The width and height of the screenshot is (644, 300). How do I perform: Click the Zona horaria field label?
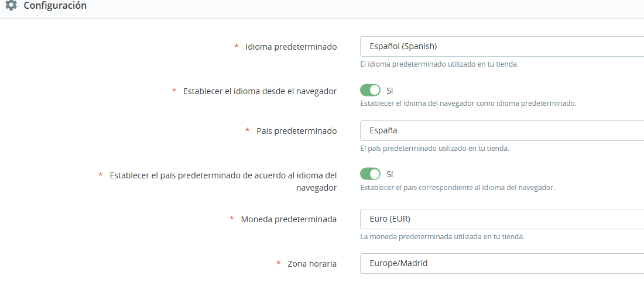(311, 264)
